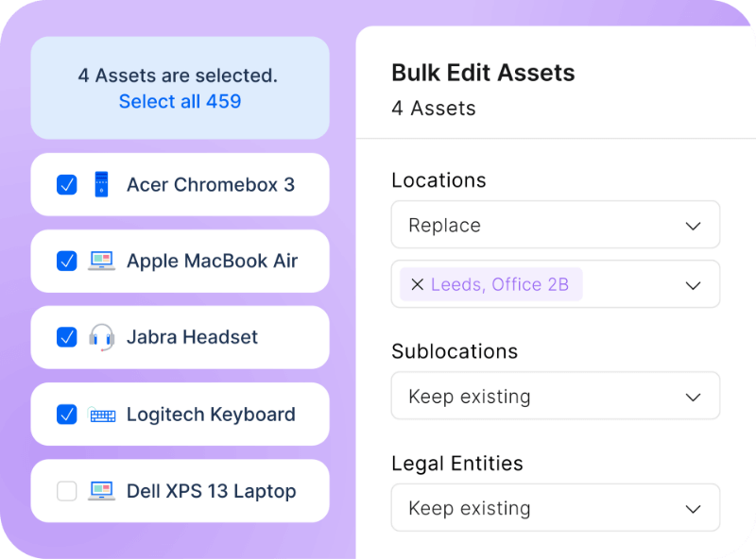Image resolution: width=756 pixels, height=559 pixels.
Task: Click the chevron icon beside Leeds, Office 2B
Action: [x=693, y=284]
